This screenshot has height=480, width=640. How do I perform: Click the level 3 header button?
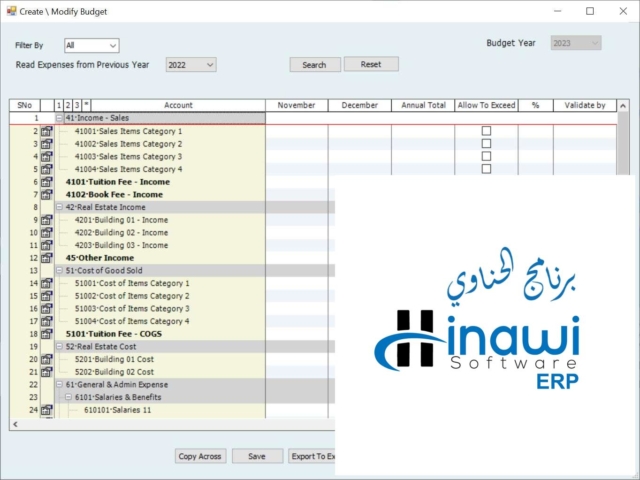coord(77,105)
